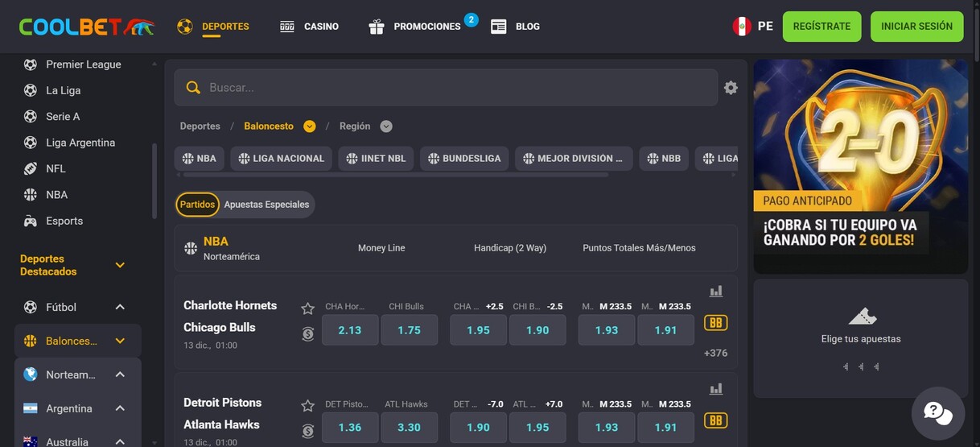
Task: Click the casino icon in header
Action: [x=287, y=27]
